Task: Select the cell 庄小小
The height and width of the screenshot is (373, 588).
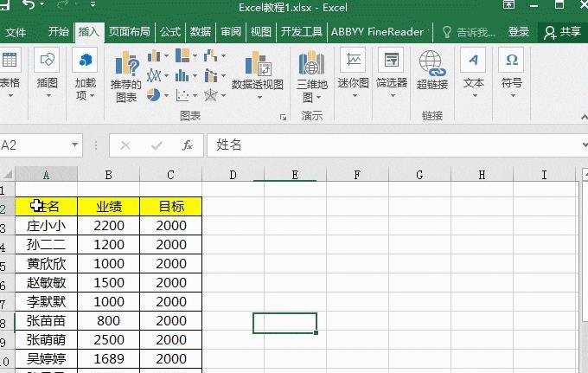Action: [46, 225]
